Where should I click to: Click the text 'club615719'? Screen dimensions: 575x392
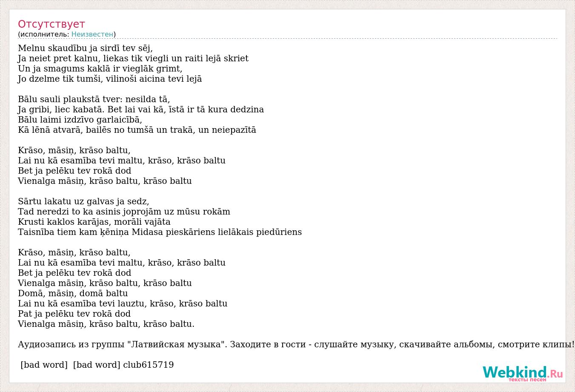point(148,365)
